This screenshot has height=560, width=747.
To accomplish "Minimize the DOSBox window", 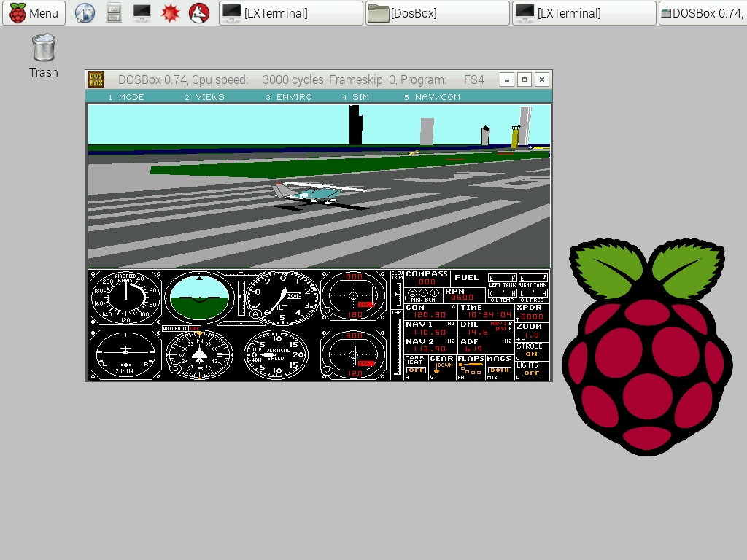I will pyautogui.click(x=507, y=79).
